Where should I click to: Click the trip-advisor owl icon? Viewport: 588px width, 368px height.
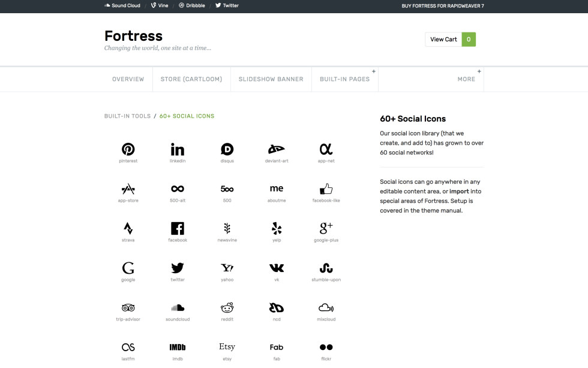click(x=128, y=307)
